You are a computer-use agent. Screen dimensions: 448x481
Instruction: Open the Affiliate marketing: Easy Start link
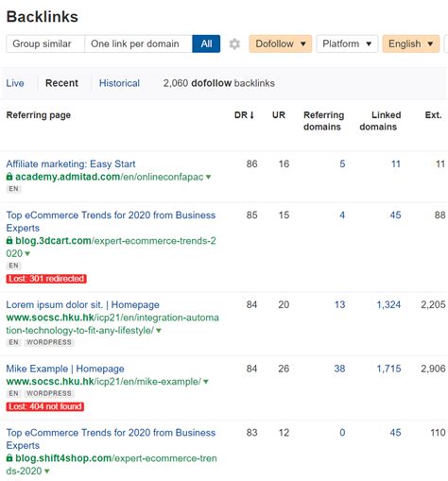click(x=71, y=163)
